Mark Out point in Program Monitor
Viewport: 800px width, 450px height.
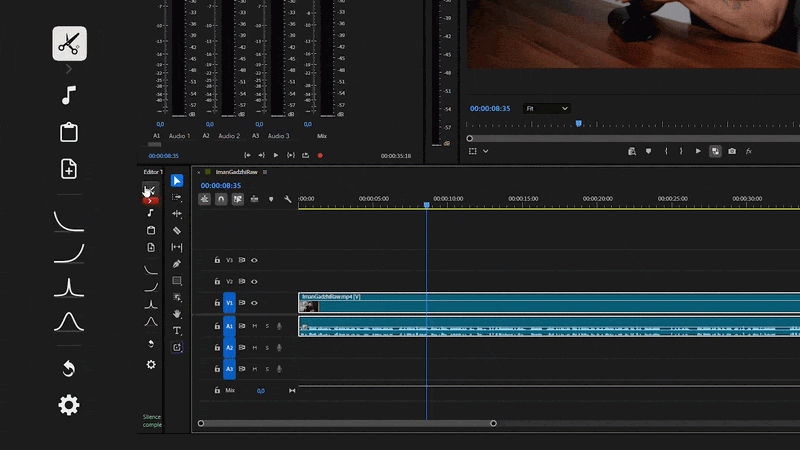681,151
